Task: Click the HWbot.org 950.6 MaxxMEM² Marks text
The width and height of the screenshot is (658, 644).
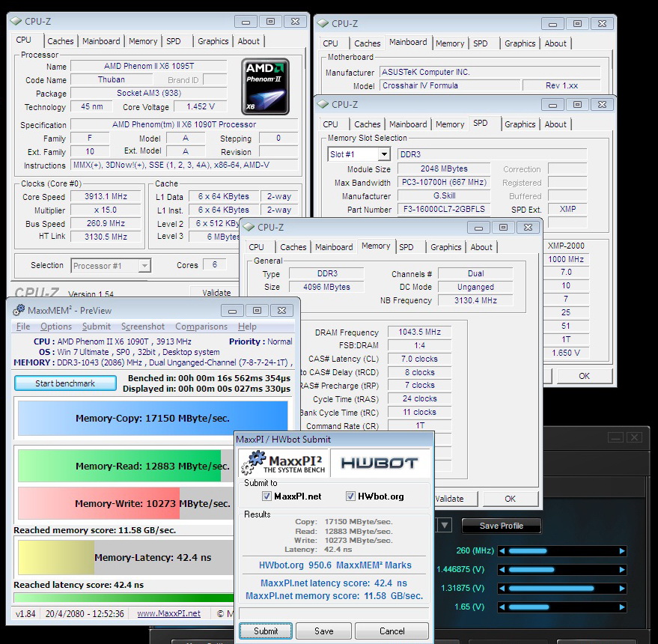Action: pyautogui.click(x=335, y=565)
